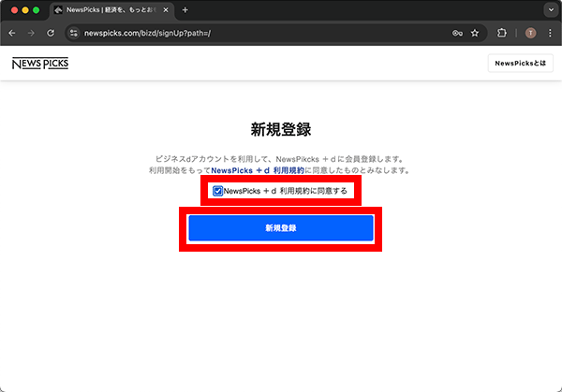
Task: Expand the tab search dropdown arrow
Action: 551,10
